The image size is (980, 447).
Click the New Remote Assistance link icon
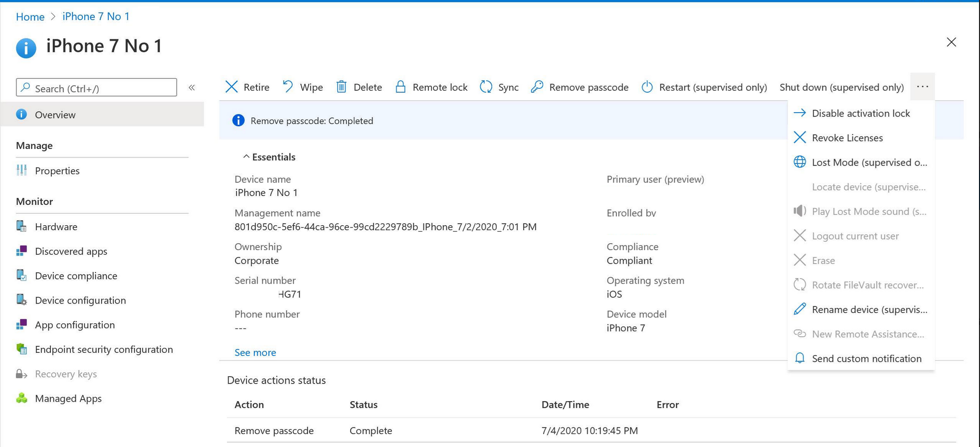point(800,333)
